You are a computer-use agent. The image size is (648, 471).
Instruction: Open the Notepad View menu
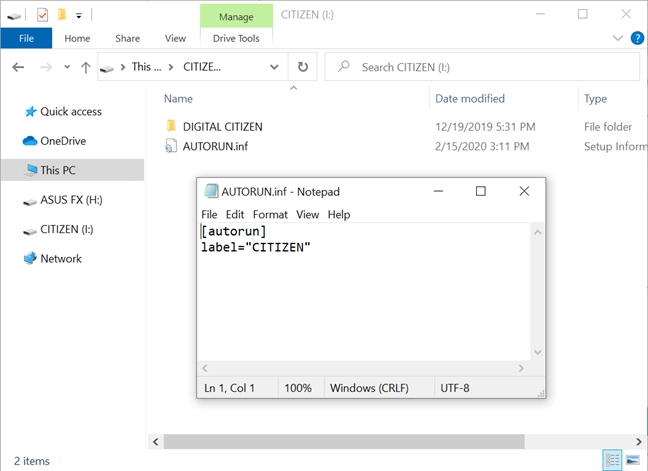[x=307, y=214]
